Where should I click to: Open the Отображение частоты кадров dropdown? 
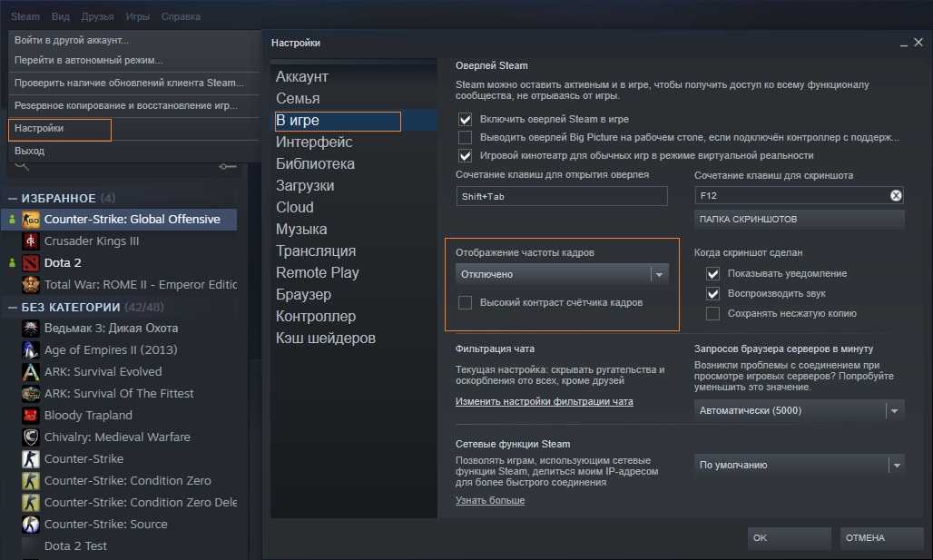[563, 274]
